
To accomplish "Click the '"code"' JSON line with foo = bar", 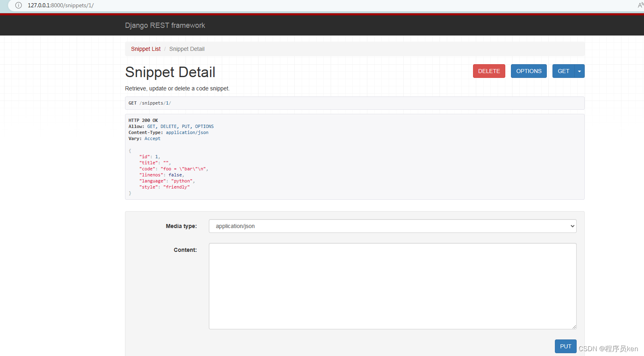I will pos(174,169).
